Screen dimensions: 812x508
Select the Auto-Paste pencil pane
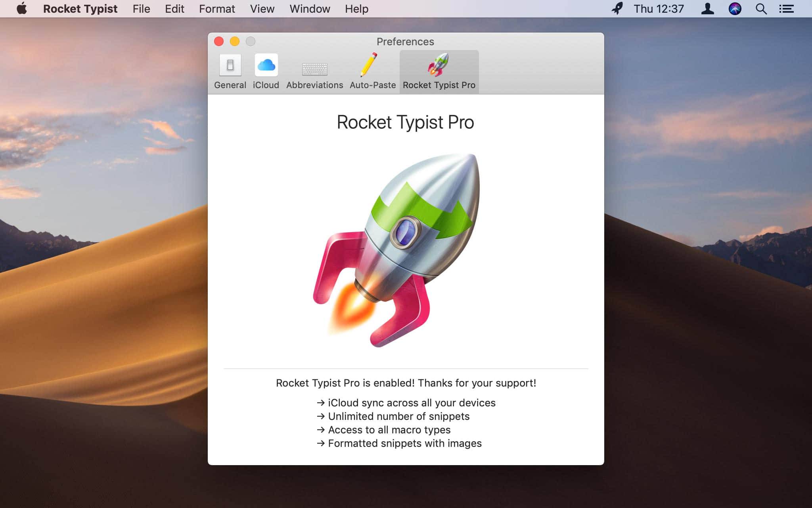coord(373,72)
